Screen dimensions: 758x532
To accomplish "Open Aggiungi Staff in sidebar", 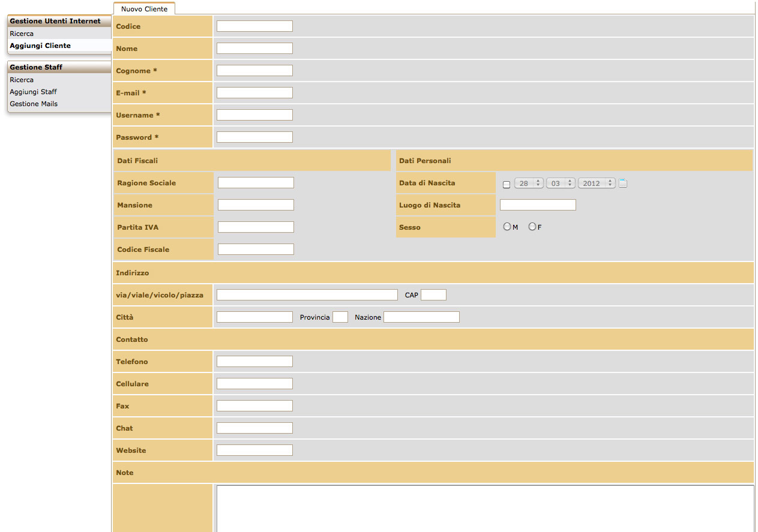I will (33, 92).
